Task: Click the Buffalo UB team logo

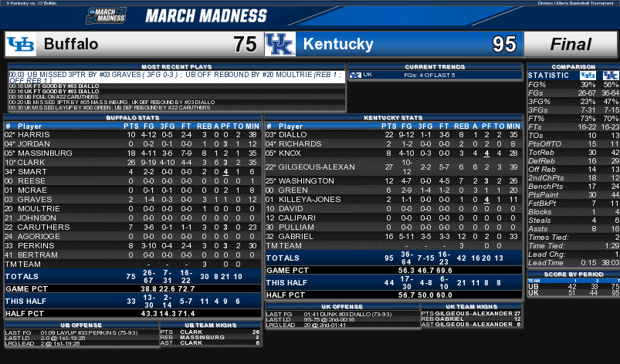Action: click(x=21, y=44)
